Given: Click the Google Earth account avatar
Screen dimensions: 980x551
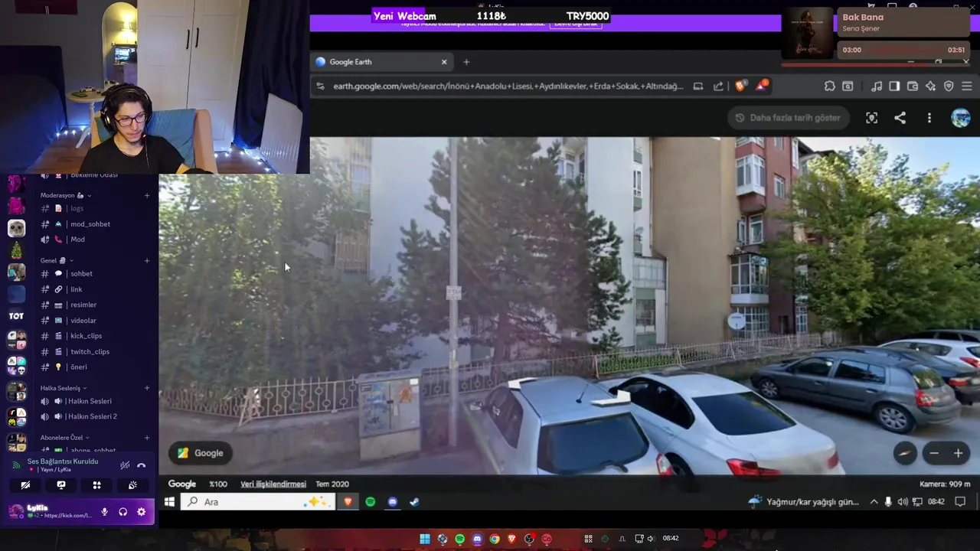Looking at the screenshot, I should (961, 118).
